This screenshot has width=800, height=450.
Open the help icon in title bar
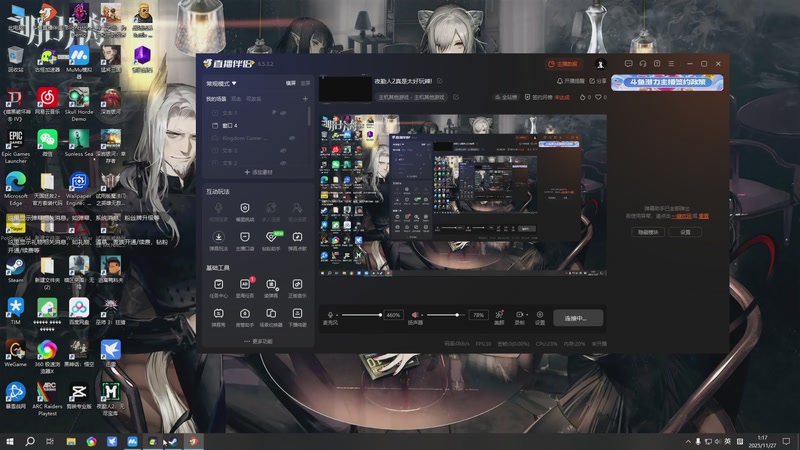pyautogui.click(x=657, y=64)
